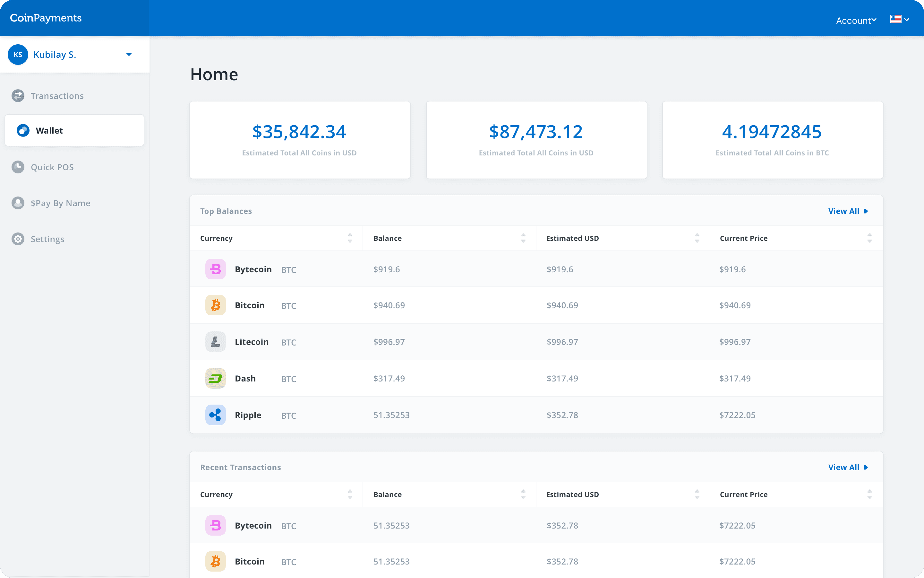Click Bitcoin's $940.69 estimated USD value

point(562,305)
